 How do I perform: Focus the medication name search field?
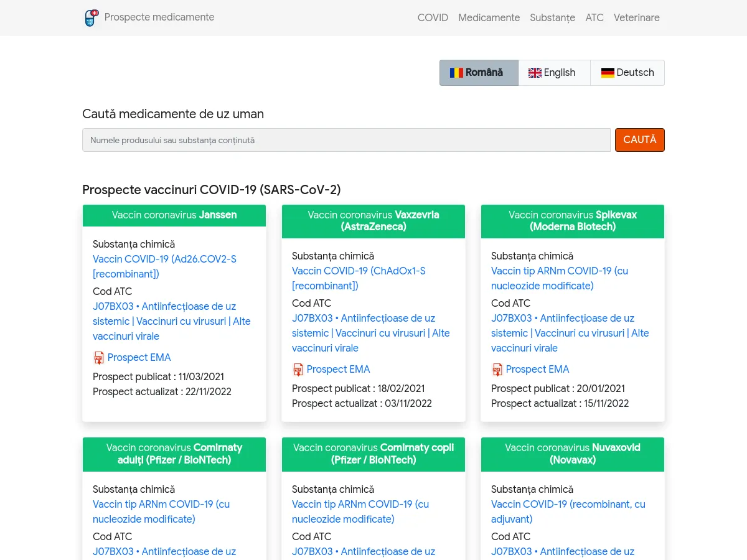coord(346,140)
